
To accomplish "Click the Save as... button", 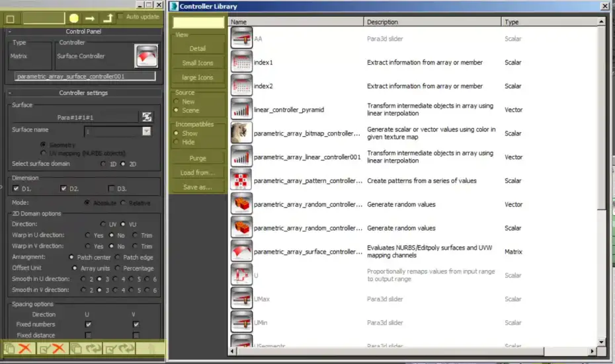I will click(x=198, y=188).
